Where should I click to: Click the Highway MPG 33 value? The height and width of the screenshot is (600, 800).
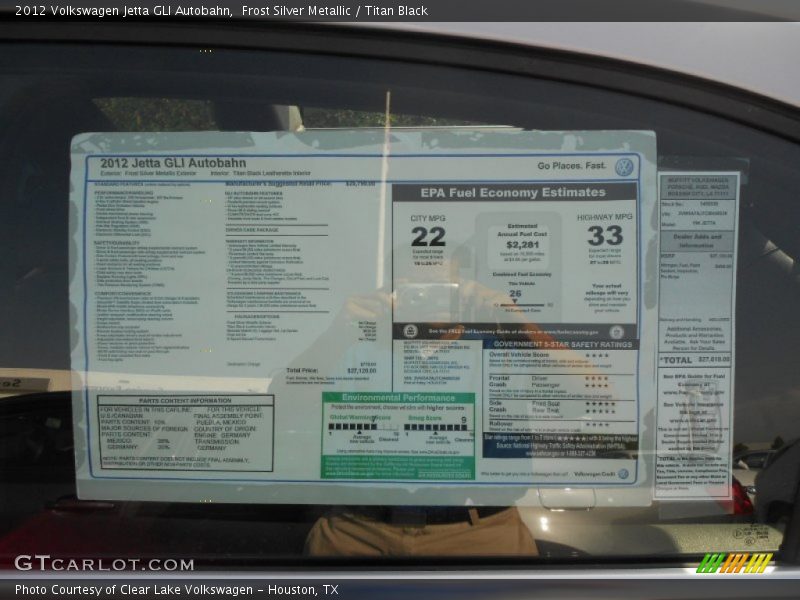click(604, 237)
